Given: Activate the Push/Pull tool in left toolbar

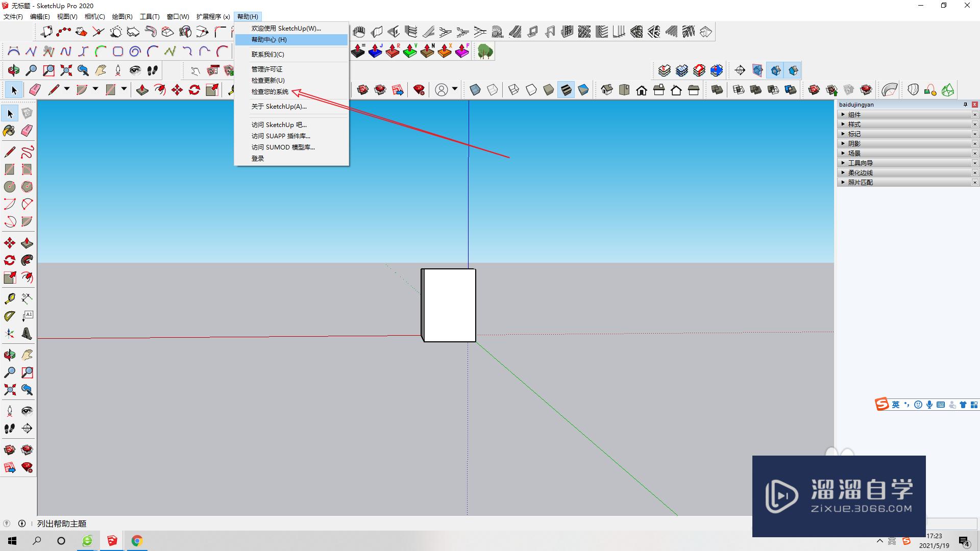Looking at the screenshot, I should click(x=27, y=243).
